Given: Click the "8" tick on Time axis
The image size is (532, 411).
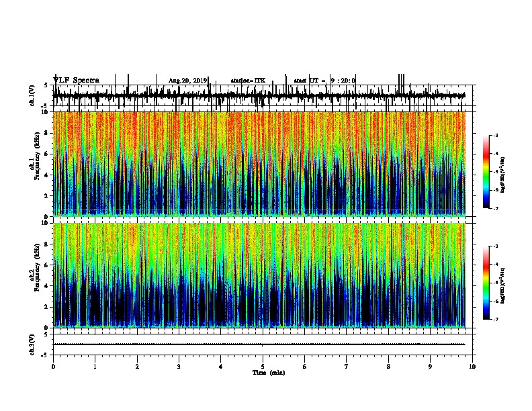Looking at the screenshot, I should tap(388, 367).
